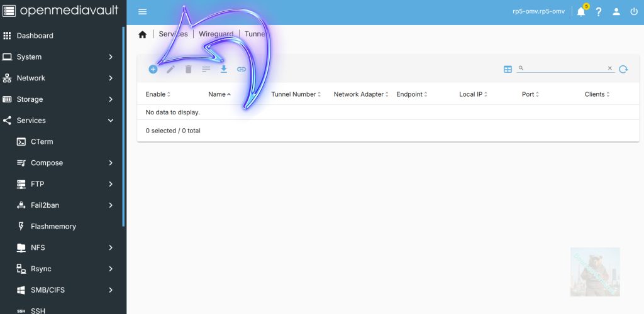Click the power icon in top bar
The width and height of the screenshot is (644, 314).
tap(633, 12)
